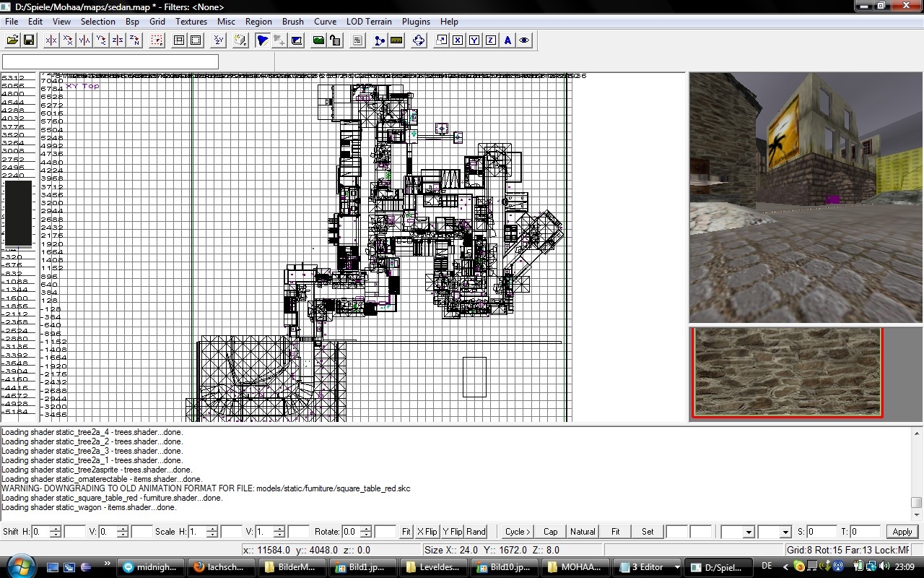Toggle the Y axis lock button
The width and height of the screenshot is (924, 578).
click(474, 40)
